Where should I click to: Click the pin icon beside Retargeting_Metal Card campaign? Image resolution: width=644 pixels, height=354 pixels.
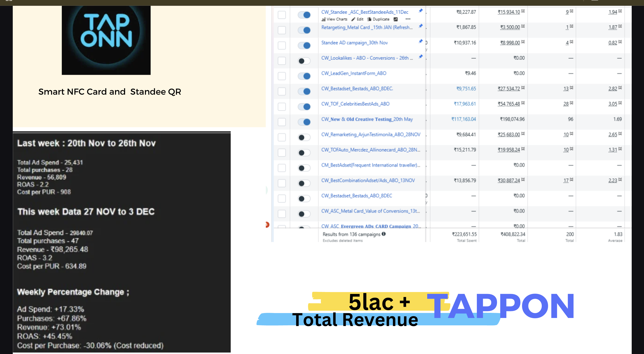coord(421,26)
